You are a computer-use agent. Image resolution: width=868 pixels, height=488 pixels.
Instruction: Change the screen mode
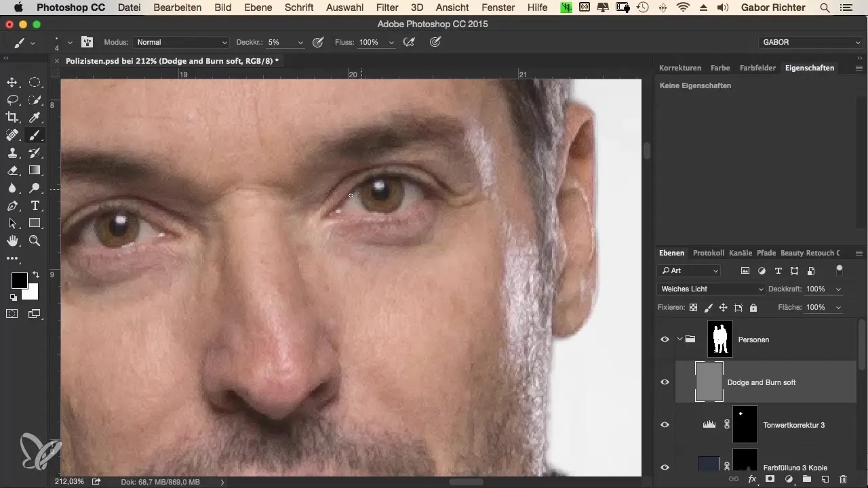[35, 314]
